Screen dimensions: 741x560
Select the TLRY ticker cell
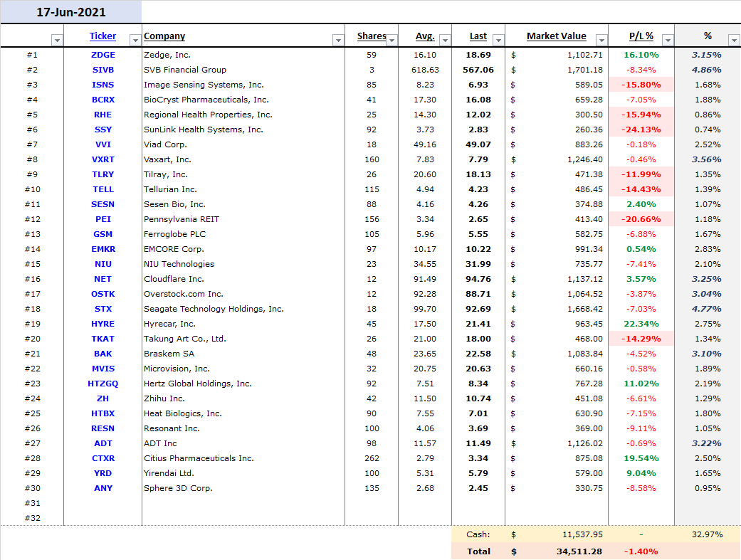[x=103, y=174]
